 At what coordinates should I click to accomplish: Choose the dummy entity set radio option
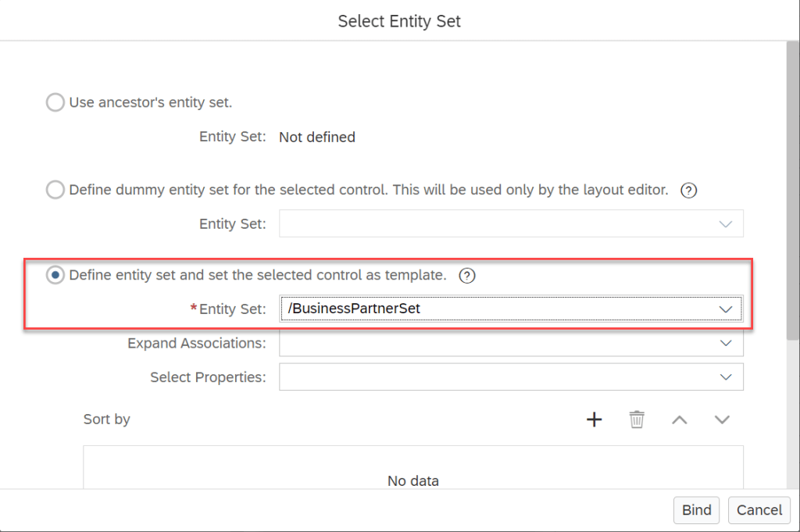[55, 190]
